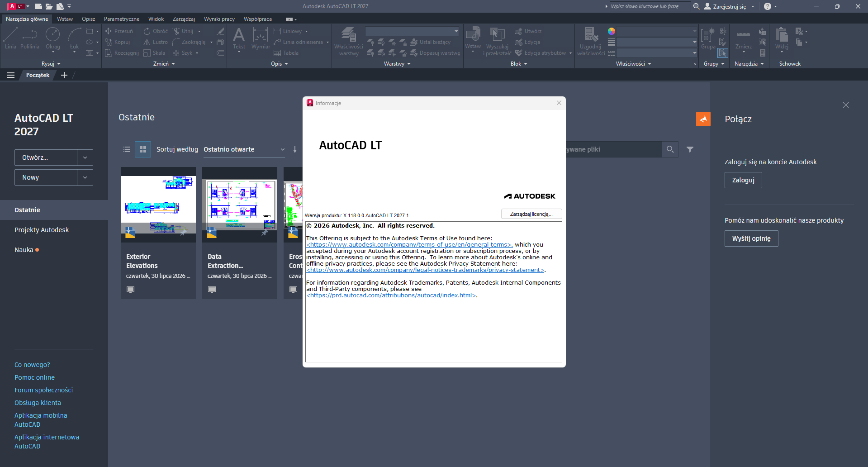Open Właściwości warstwy layer properties

[349, 41]
